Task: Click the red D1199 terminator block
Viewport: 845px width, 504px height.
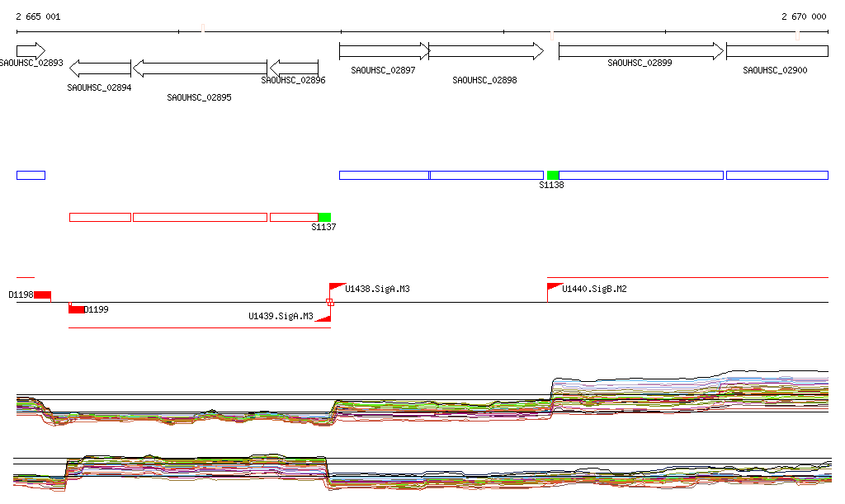Action: pos(76,309)
